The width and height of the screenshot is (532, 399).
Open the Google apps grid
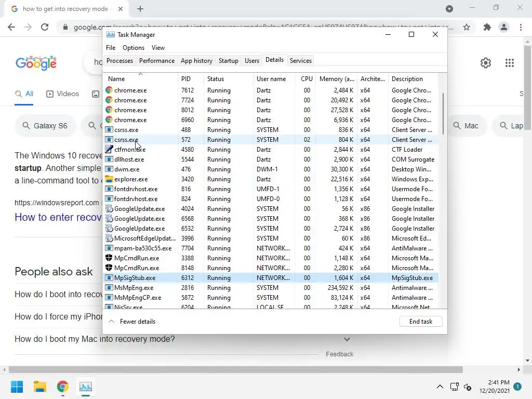[x=510, y=63]
